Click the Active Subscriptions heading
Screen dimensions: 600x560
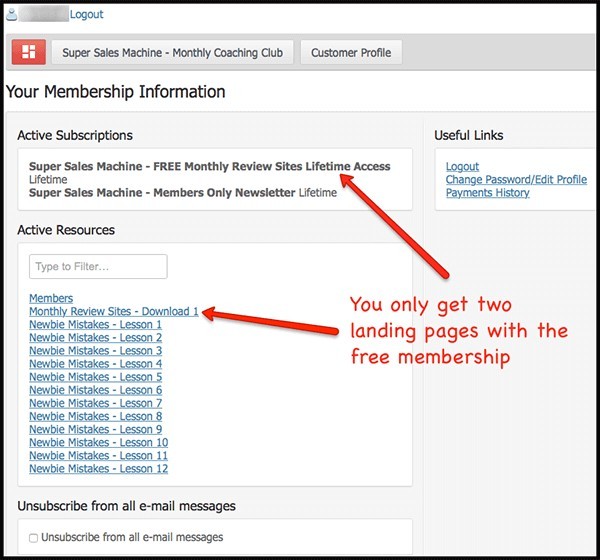click(75, 135)
